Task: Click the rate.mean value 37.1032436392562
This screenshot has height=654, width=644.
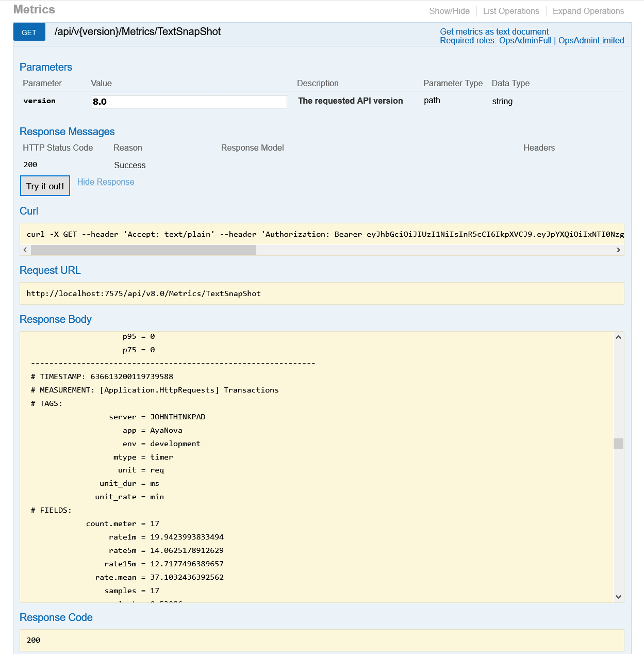Action: (x=187, y=577)
